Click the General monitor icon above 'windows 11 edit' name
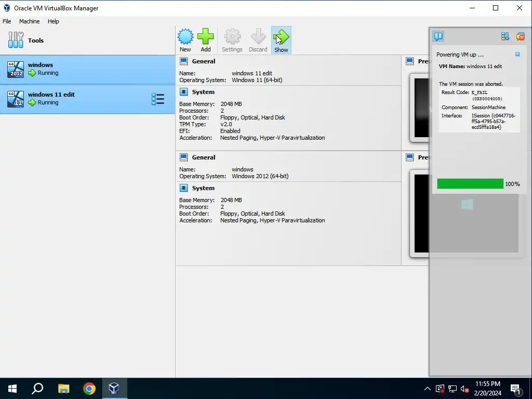Viewport: 532px width, 399px height. [x=183, y=61]
